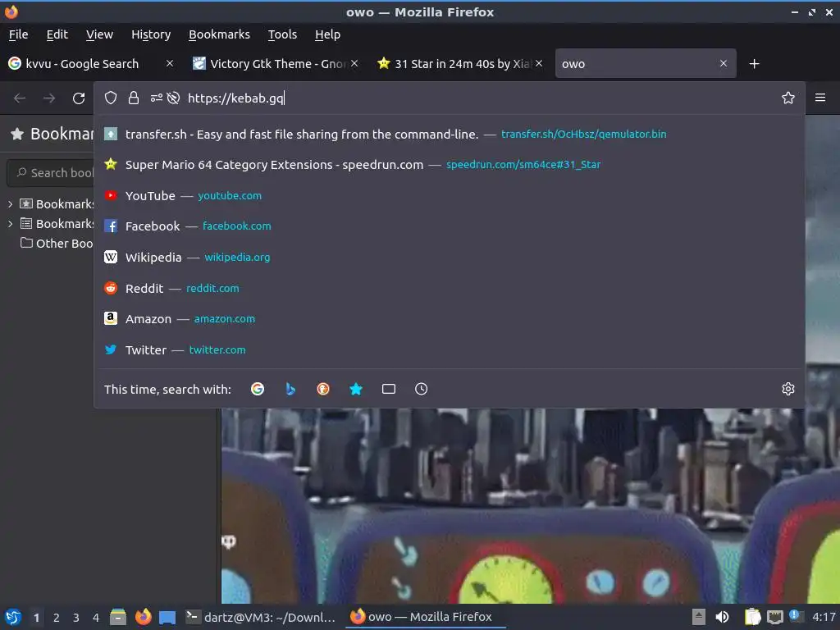This screenshot has height=630, width=840.
Task: Close the kvvu Google Search tab
Action: (170, 63)
